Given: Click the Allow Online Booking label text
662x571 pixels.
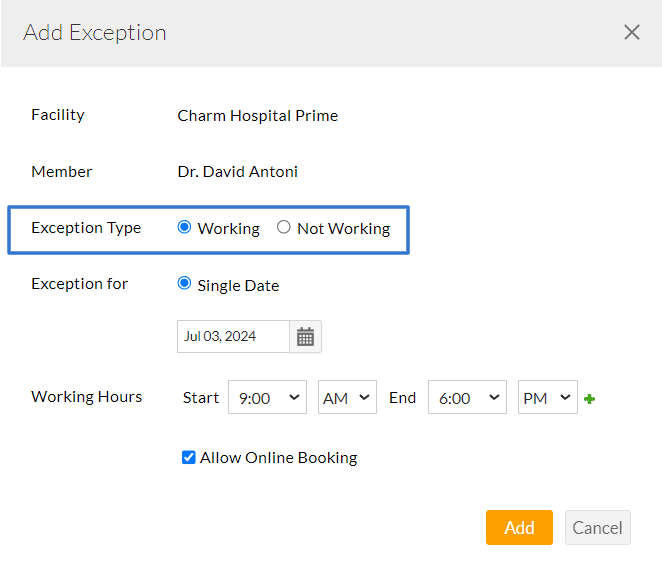Looking at the screenshot, I should click(x=278, y=458).
